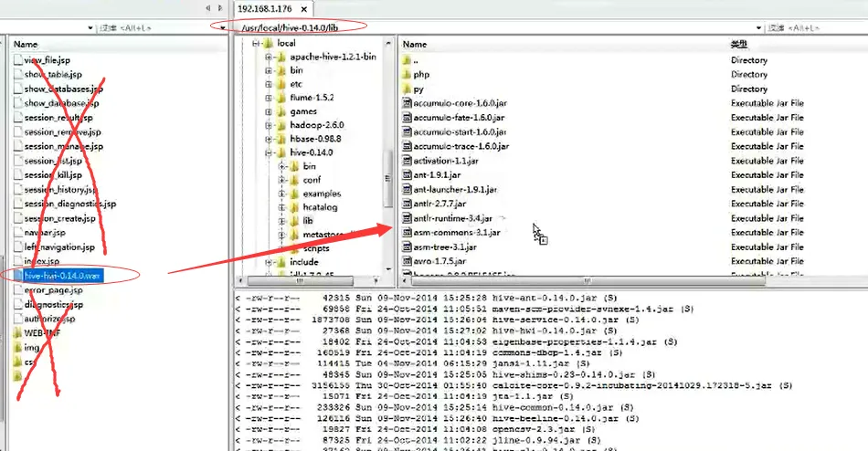Click log line jansi-1.11.jar
This screenshot has height=451, width=868.
click(412, 363)
